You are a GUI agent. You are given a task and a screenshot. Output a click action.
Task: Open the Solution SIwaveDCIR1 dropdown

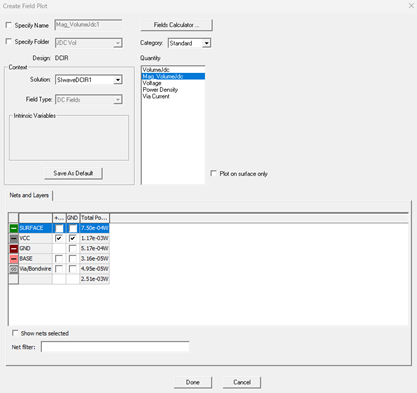[x=117, y=80]
